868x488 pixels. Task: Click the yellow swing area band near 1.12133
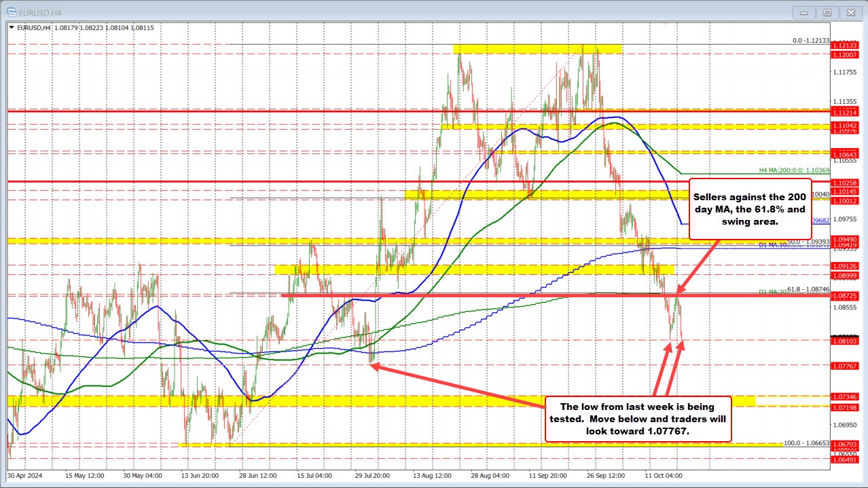(x=537, y=48)
